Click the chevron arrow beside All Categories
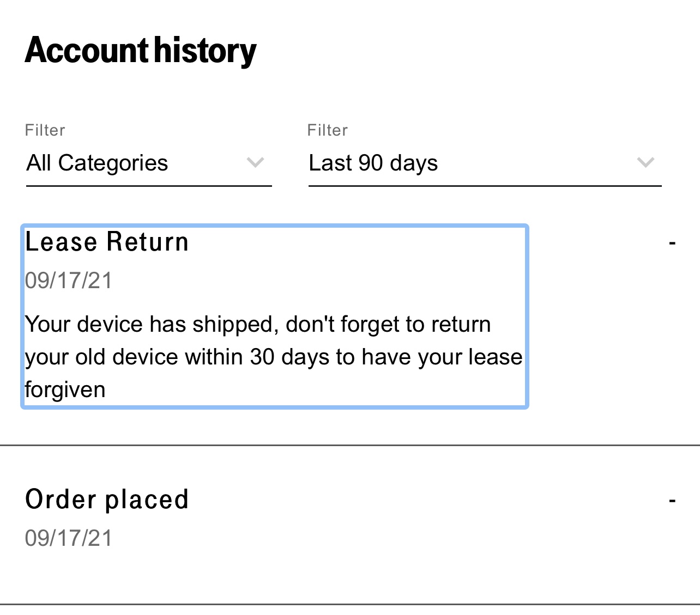This screenshot has height=615, width=700. (255, 162)
